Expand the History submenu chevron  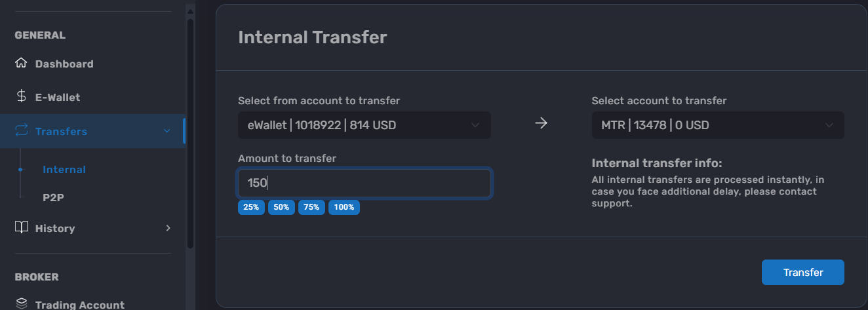coord(168,228)
